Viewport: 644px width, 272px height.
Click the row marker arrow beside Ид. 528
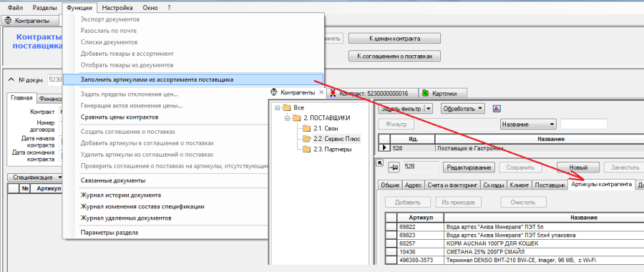tap(385, 148)
